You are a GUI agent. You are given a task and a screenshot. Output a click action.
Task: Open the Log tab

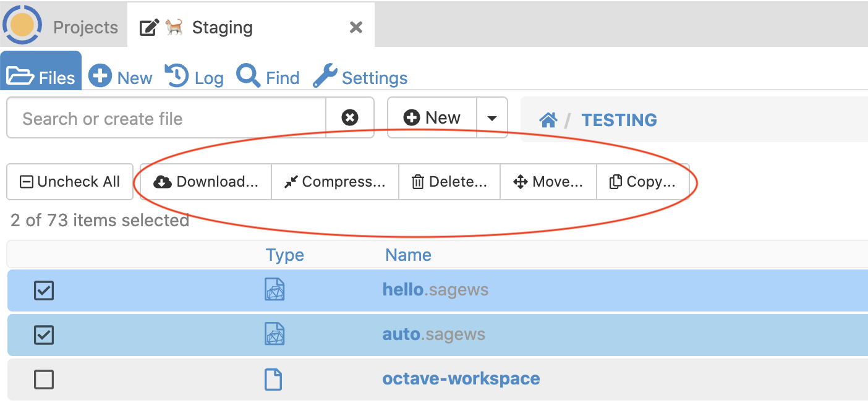(x=194, y=77)
